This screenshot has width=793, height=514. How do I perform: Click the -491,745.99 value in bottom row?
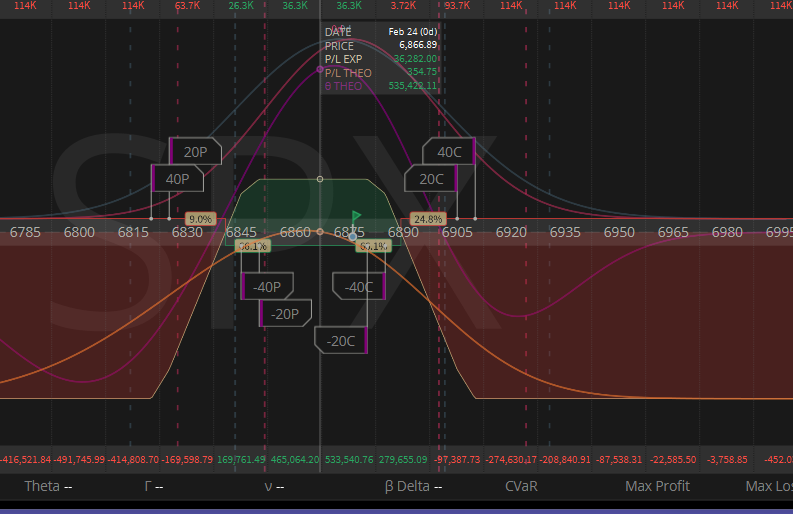79,460
